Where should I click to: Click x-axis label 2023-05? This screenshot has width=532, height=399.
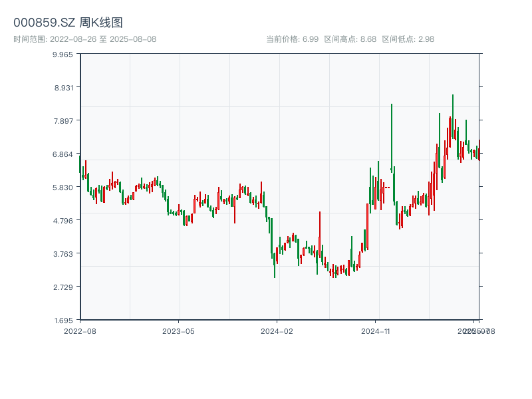(x=178, y=331)
